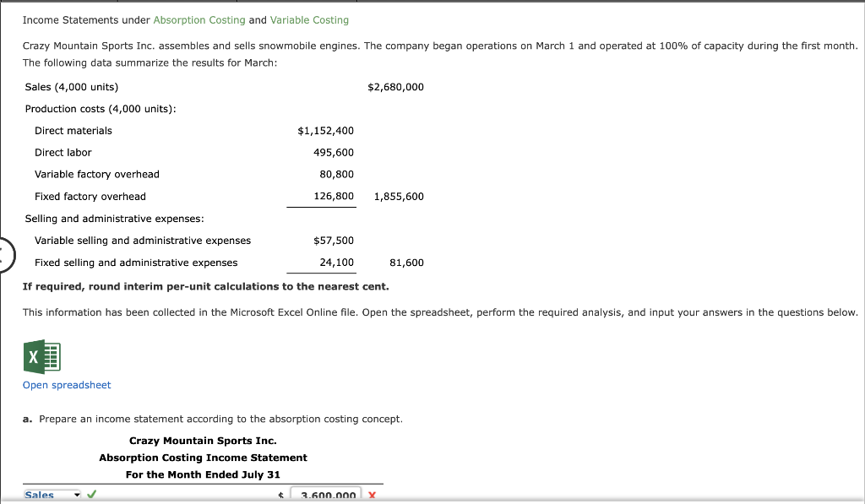Click the circular previous-page arrow button

(x=6, y=255)
